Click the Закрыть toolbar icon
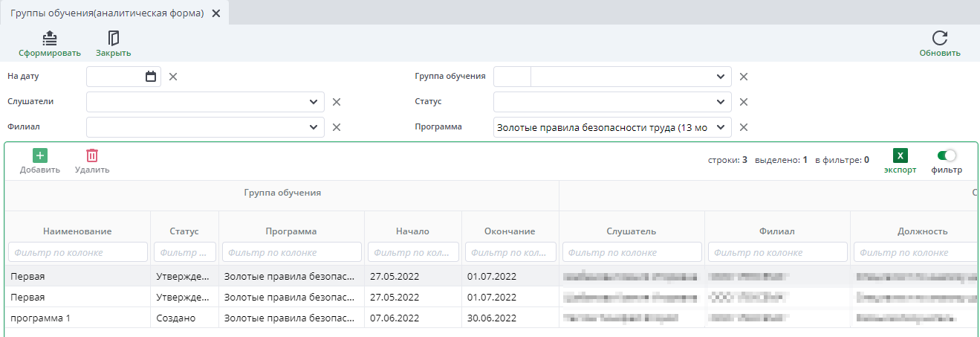Screen dimensions: 980x337 (114, 37)
